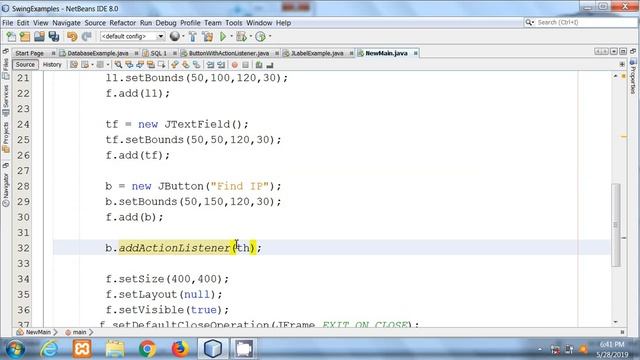This screenshot has height=360, width=640.
Task: Click the Toggle Bookmark icon
Action: (x=197, y=64)
